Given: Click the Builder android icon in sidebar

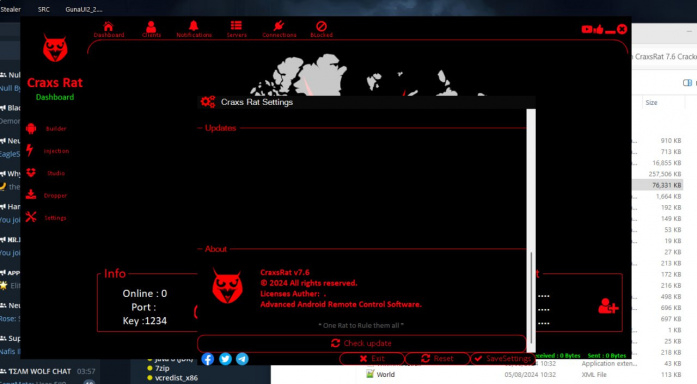Looking at the screenshot, I should pyautogui.click(x=31, y=128).
